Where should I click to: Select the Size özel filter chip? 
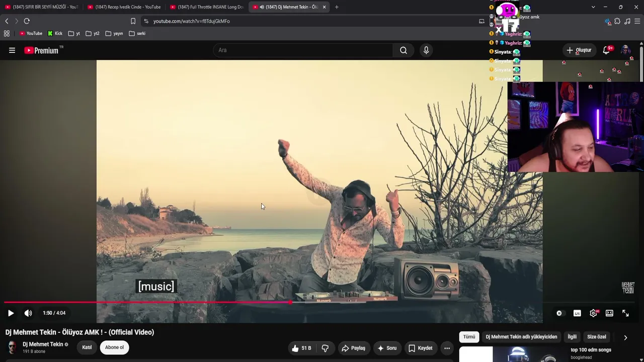pyautogui.click(x=597, y=337)
